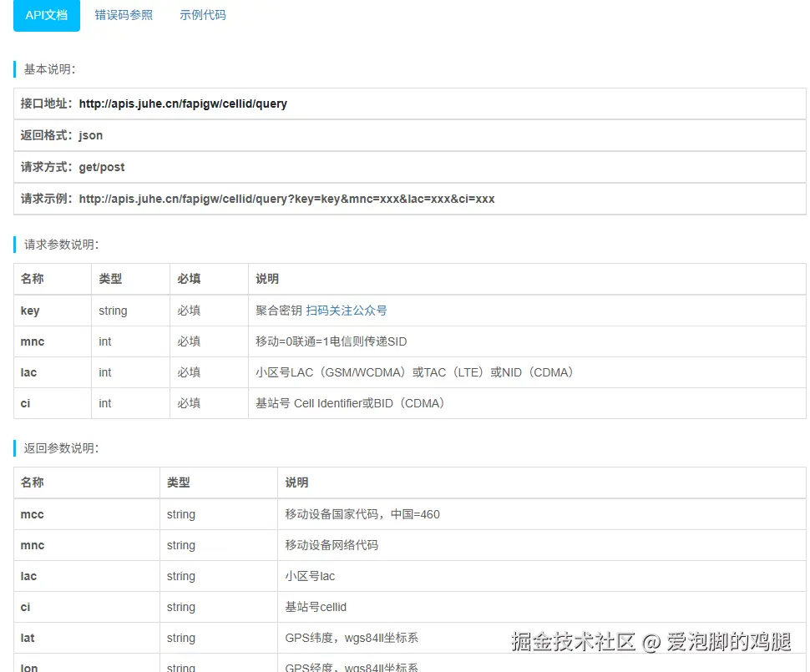Viewport: 810px width, 672px height.
Task: Switch to the 示例代码 tab
Action: 202,15
